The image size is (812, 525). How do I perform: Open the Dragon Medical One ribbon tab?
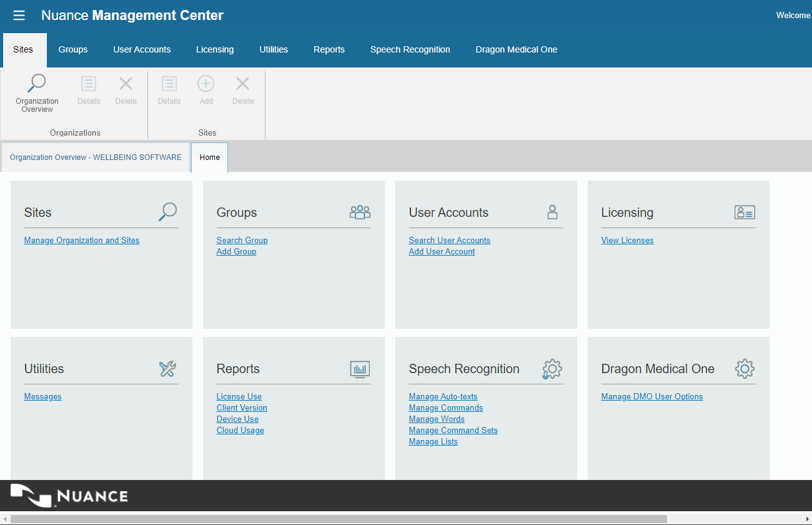click(x=517, y=50)
